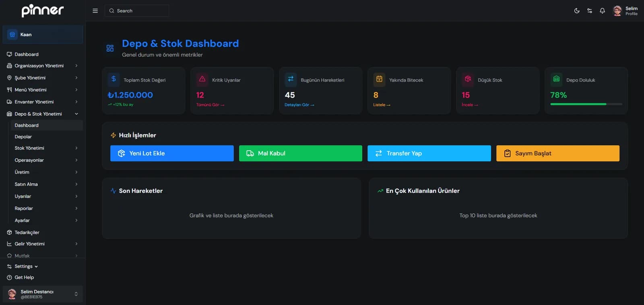
Task: Start a count with Sayım Başlat
Action: coord(557,154)
